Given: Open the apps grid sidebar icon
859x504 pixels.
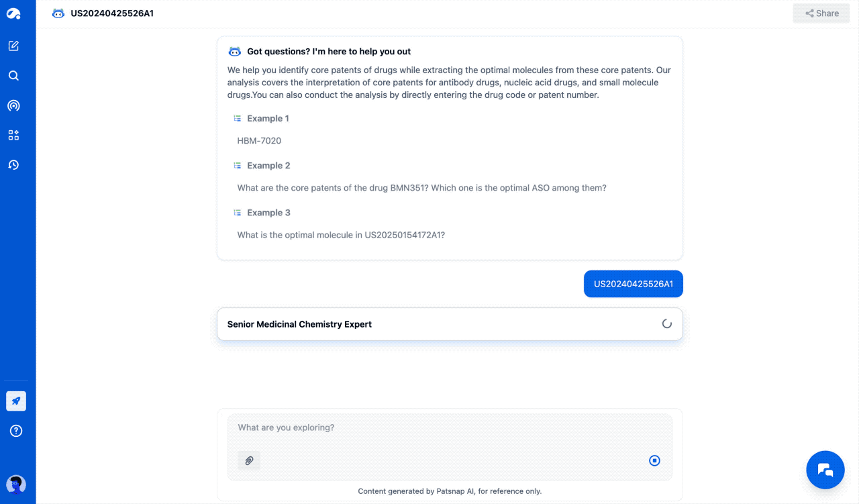Looking at the screenshot, I should (x=13, y=135).
